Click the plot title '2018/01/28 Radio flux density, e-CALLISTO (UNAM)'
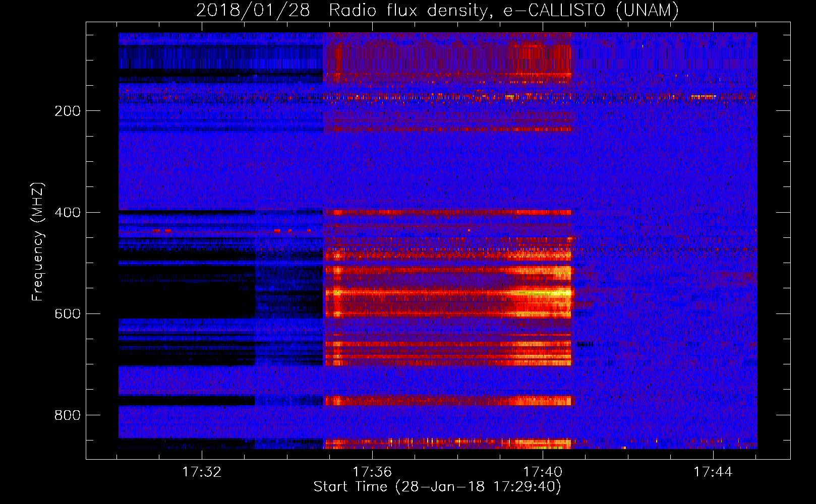The height and width of the screenshot is (504, 816). [x=437, y=10]
